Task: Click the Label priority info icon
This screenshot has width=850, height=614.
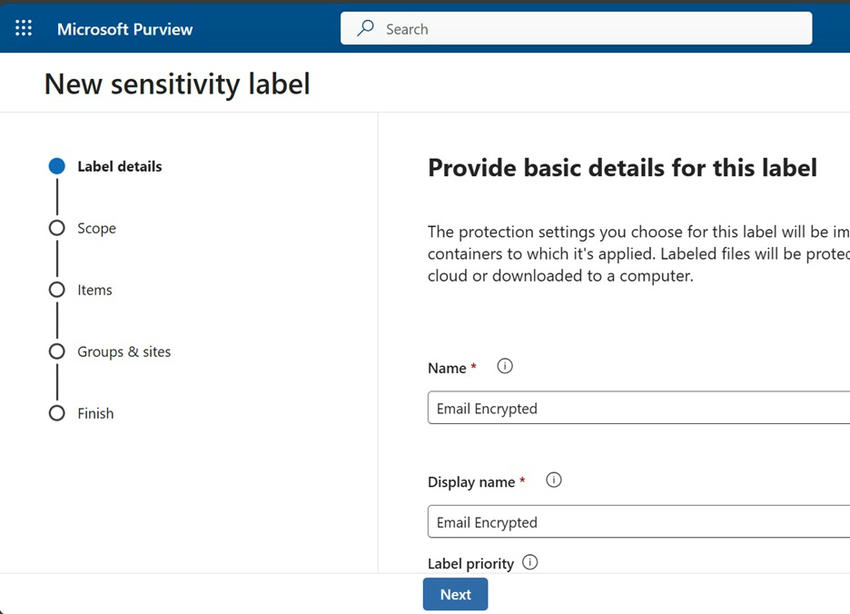Action: tap(530, 562)
